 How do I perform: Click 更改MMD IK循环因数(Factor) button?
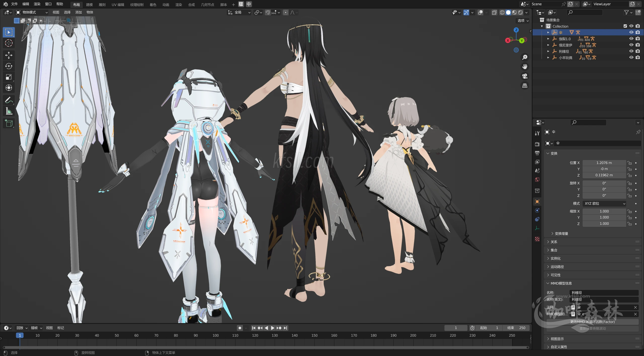coord(592,322)
